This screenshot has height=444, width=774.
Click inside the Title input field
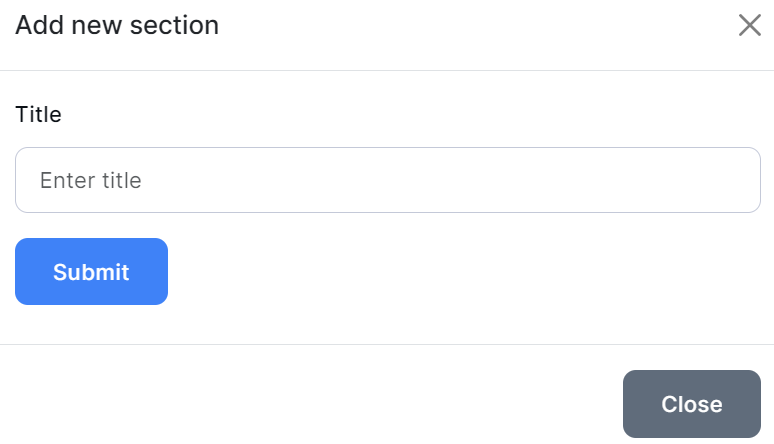tap(388, 180)
